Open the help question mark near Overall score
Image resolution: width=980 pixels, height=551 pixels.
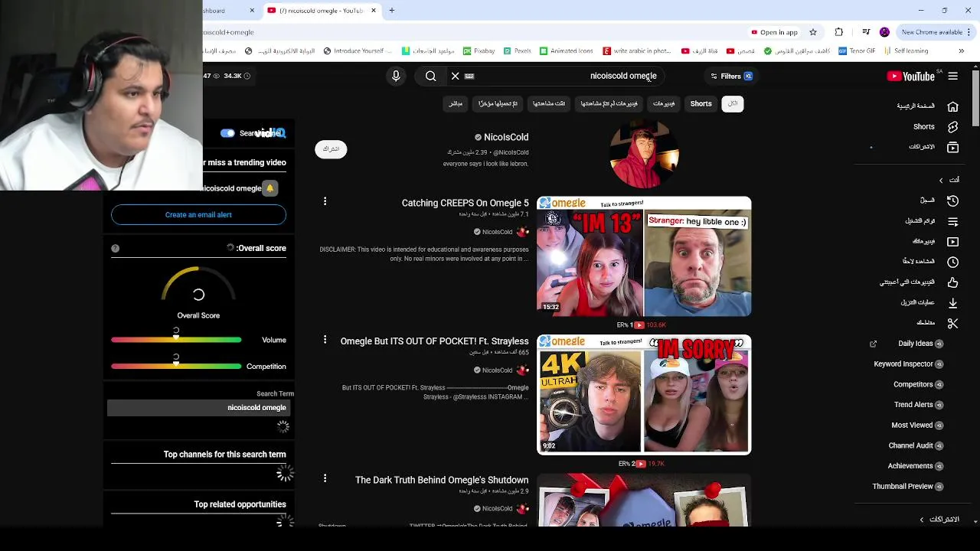[x=115, y=248]
